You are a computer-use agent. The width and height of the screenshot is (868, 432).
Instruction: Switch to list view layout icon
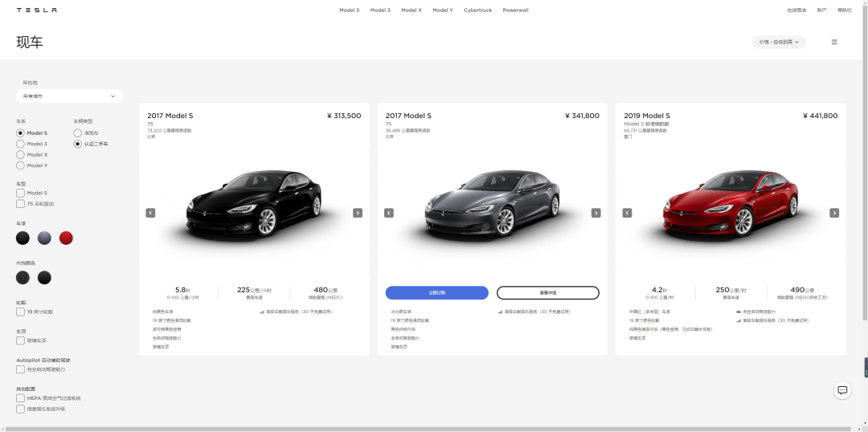click(x=834, y=42)
